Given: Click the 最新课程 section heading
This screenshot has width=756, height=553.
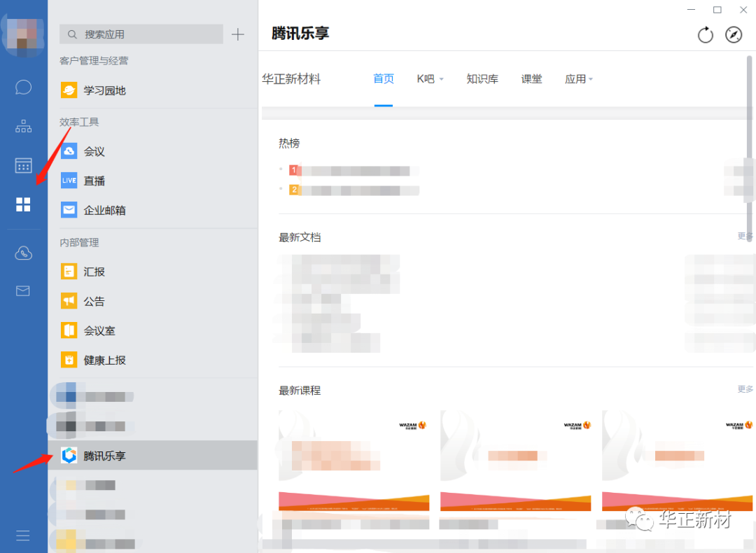Looking at the screenshot, I should pyautogui.click(x=300, y=391).
